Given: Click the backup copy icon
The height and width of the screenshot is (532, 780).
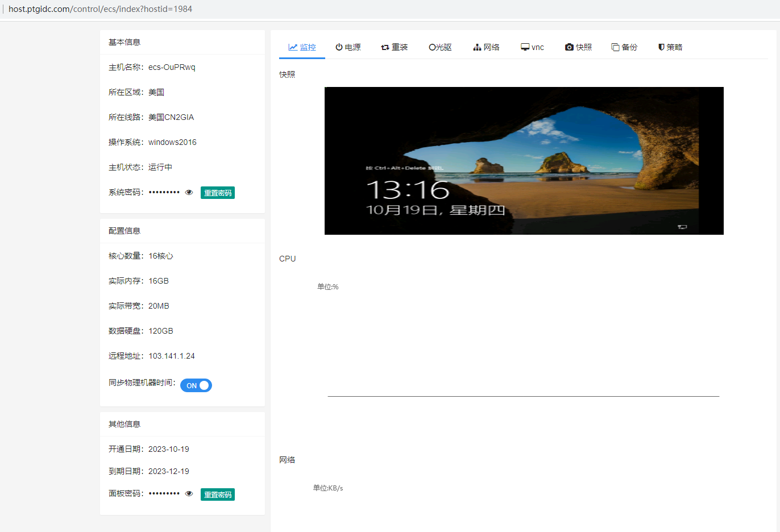Looking at the screenshot, I should [x=615, y=47].
